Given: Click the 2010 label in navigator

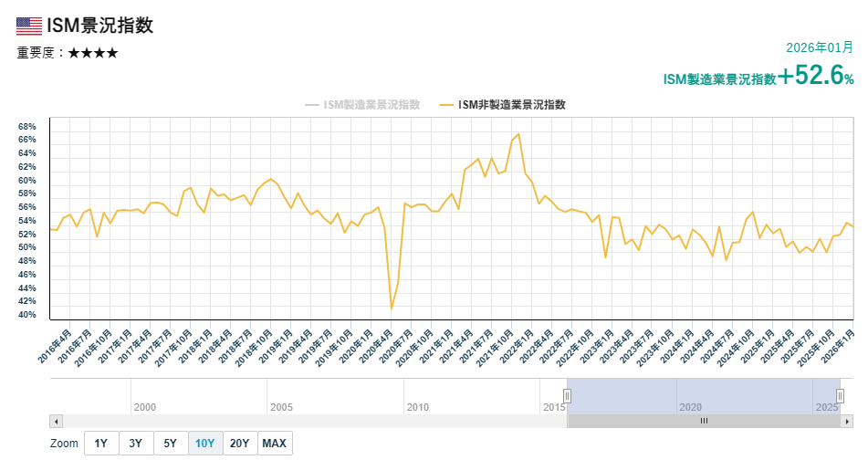Looking at the screenshot, I should tap(418, 407).
